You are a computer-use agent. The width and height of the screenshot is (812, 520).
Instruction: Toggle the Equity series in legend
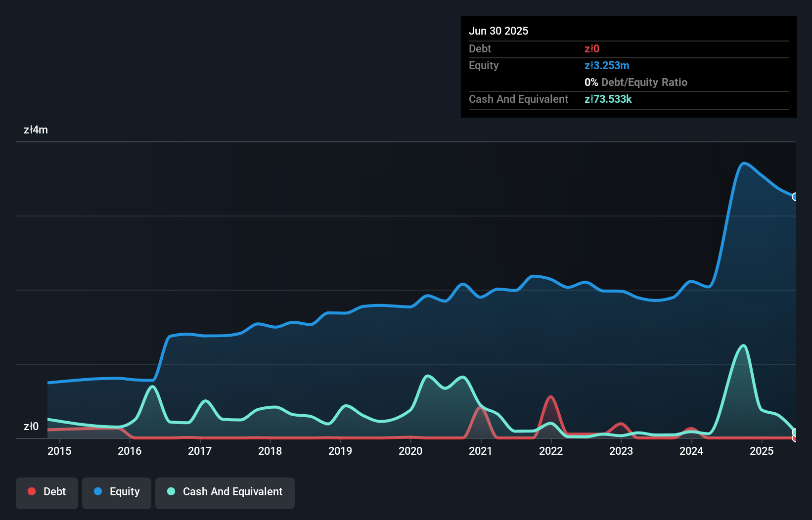point(117,492)
